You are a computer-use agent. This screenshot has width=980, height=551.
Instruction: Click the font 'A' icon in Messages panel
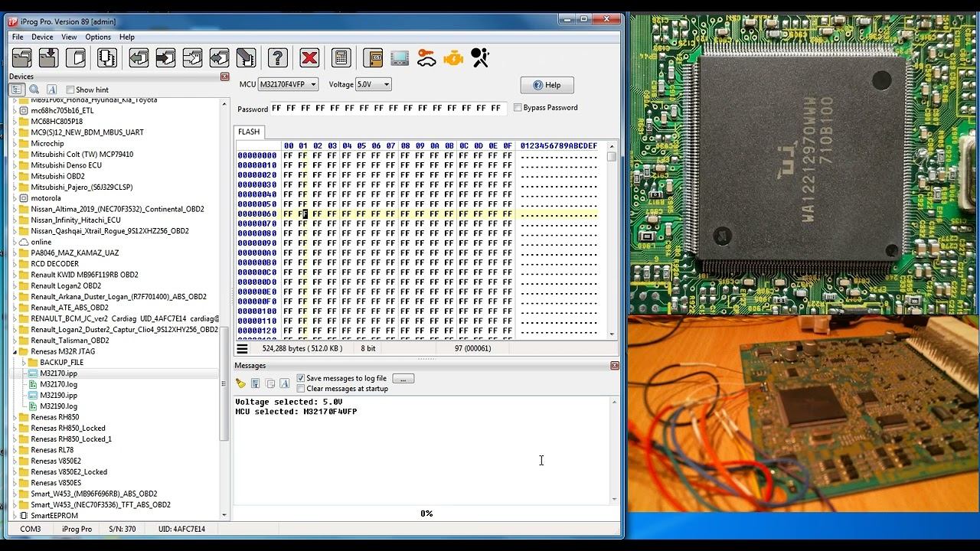click(x=284, y=383)
